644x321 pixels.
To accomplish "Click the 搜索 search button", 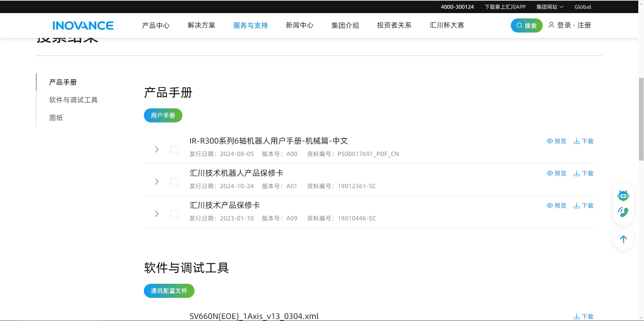I will 526,25.
